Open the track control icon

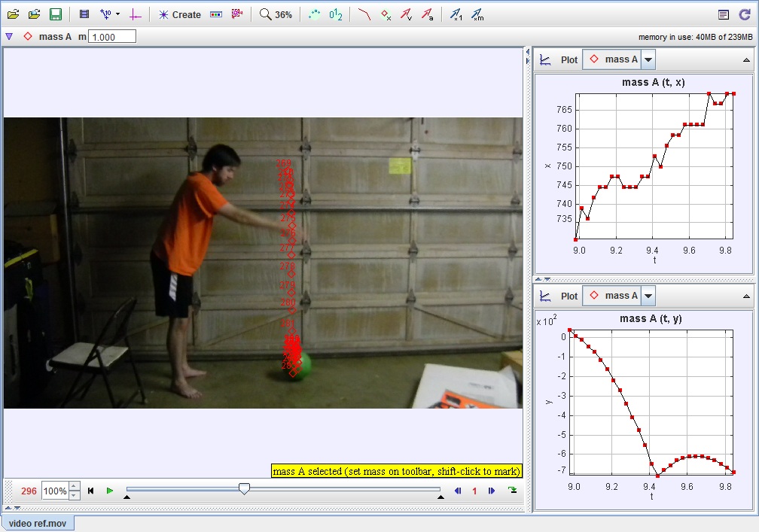(x=216, y=14)
